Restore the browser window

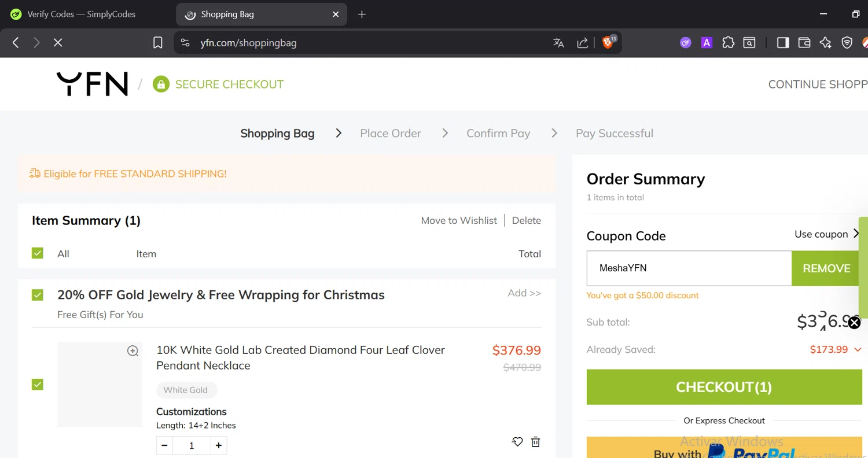point(856,14)
